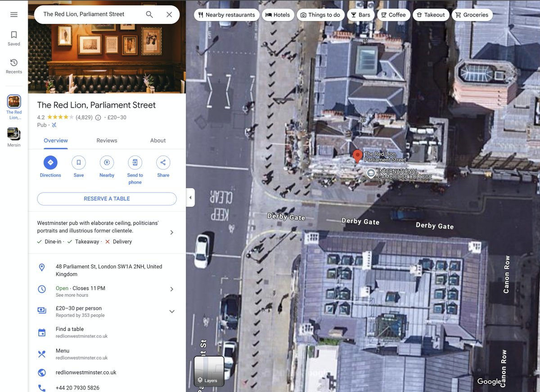The height and width of the screenshot is (392, 540).
Task: Open Recents in sidebar
Action: (x=14, y=66)
